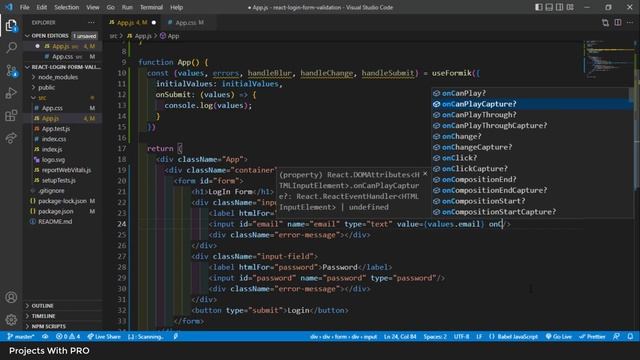Click the synchronize changes status icon
Image resolution: width=640 pixels, height=360 pixels.
[45, 337]
